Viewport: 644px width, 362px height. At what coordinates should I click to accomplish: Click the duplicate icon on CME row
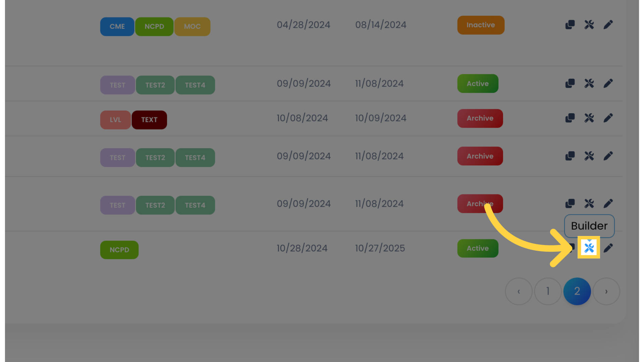tap(570, 24)
